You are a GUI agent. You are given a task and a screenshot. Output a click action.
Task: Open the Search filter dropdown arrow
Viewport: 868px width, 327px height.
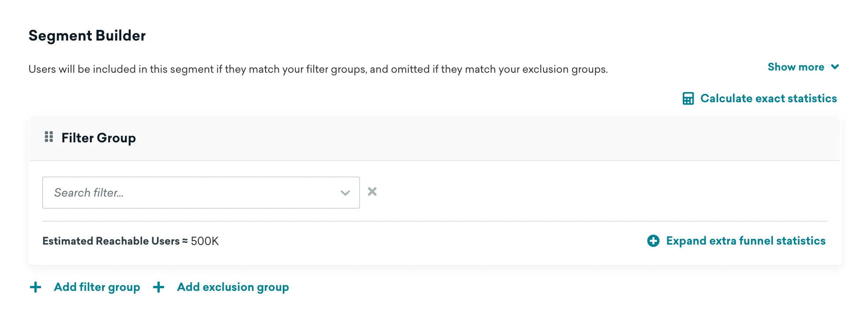click(345, 193)
